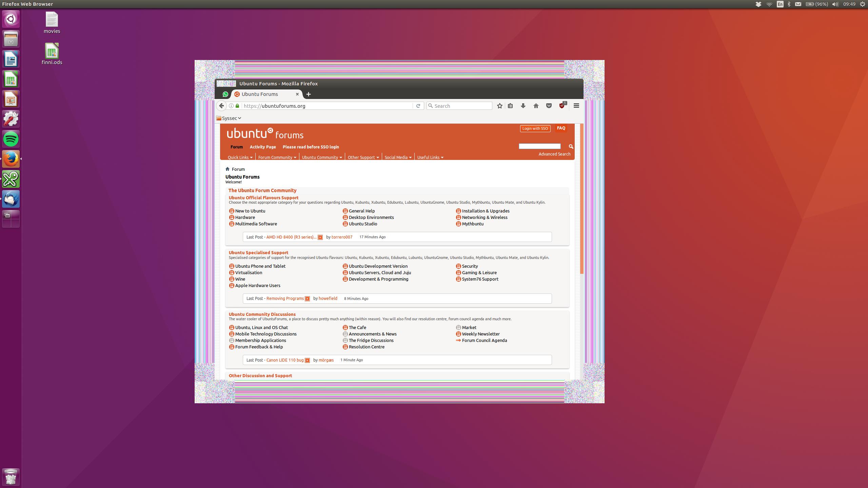Launch LibreOffice Calc from launcher
This screenshot has height=488, width=868.
tap(11, 79)
